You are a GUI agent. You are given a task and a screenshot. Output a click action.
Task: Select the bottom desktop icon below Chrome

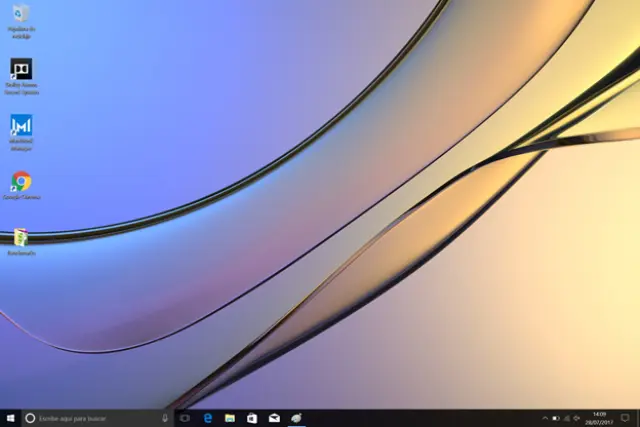21,238
